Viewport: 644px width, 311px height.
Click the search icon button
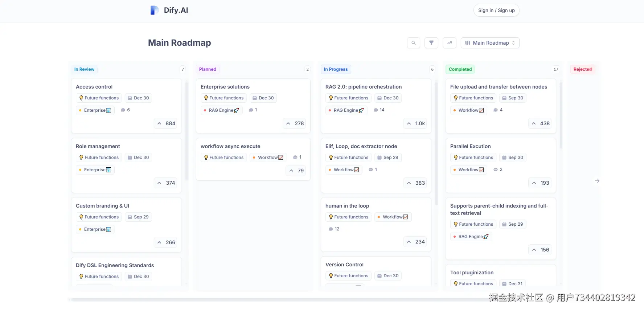coord(413,43)
